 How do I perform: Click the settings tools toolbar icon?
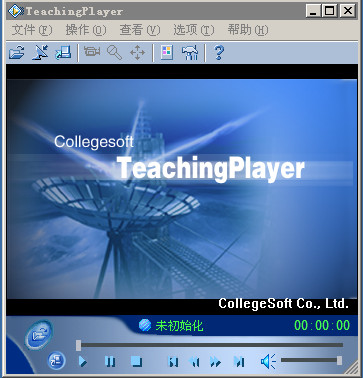tap(190, 53)
